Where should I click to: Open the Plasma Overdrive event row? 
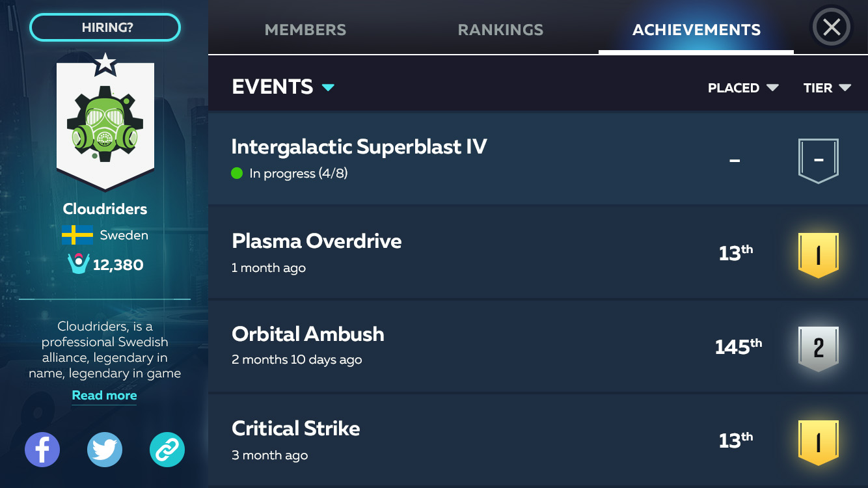tap(455, 252)
